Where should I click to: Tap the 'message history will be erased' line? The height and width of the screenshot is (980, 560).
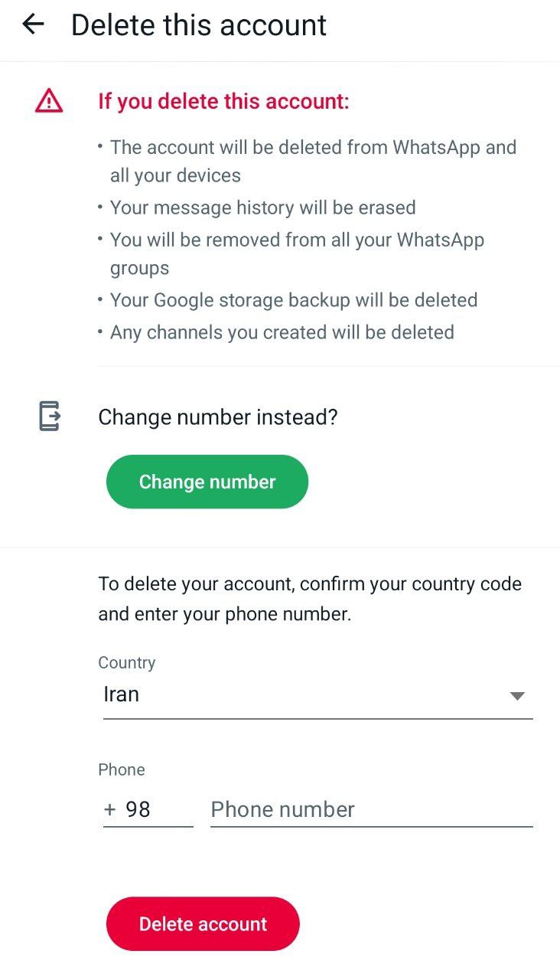pyautogui.click(x=263, y=207)
